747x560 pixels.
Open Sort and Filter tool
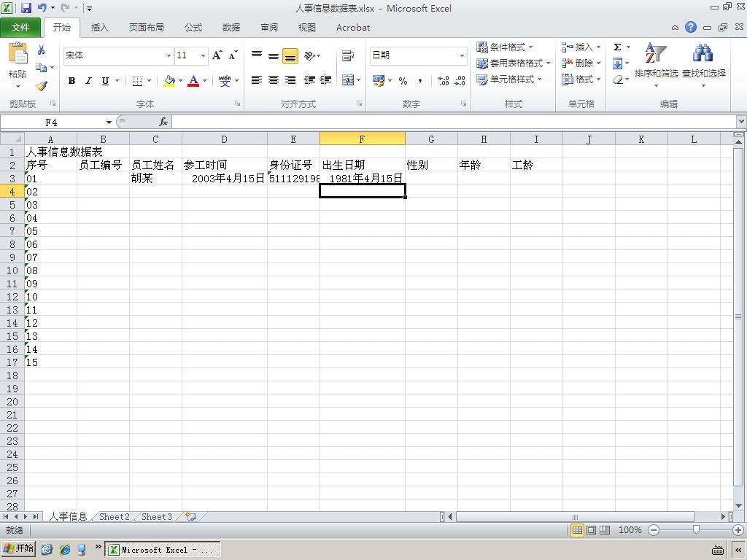(656, 65)
